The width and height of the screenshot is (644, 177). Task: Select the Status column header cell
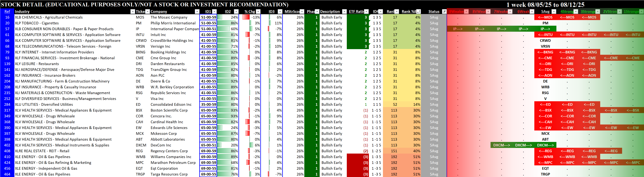434,11
